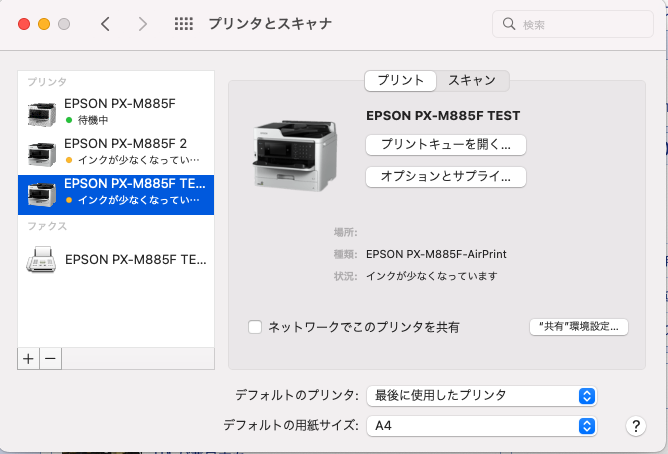
Task: Open help with question mark button
Action: 636,425
